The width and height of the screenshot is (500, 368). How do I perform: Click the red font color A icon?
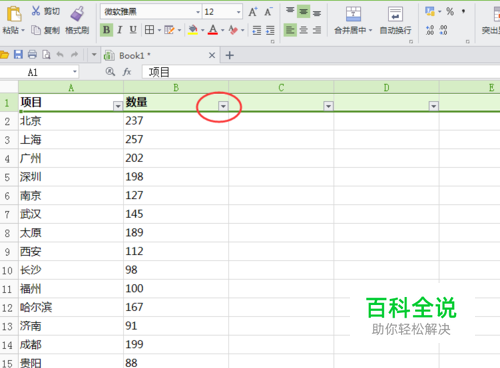pyautogui.click(x=213, y=30)
